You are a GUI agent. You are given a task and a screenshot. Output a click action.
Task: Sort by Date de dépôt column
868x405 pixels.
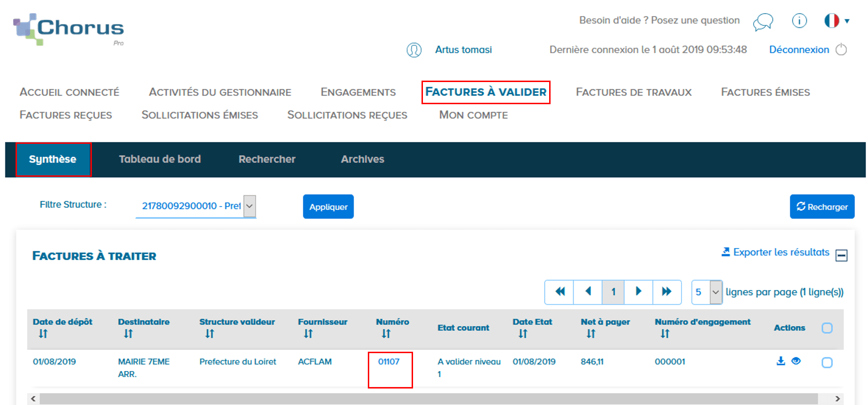[x=43, y=334]
